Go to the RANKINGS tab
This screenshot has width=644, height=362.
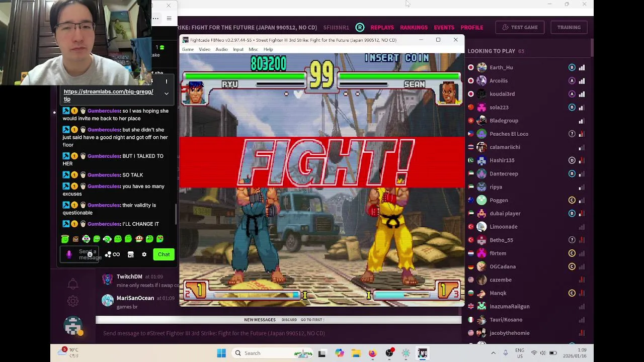point(414,27)
